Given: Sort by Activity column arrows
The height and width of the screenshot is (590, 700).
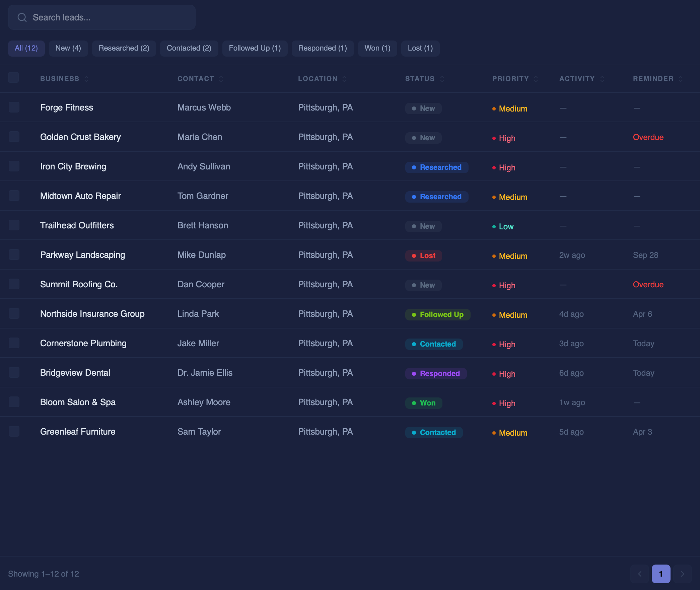Looking at the screenshot, I should click(x=602, y=79).
